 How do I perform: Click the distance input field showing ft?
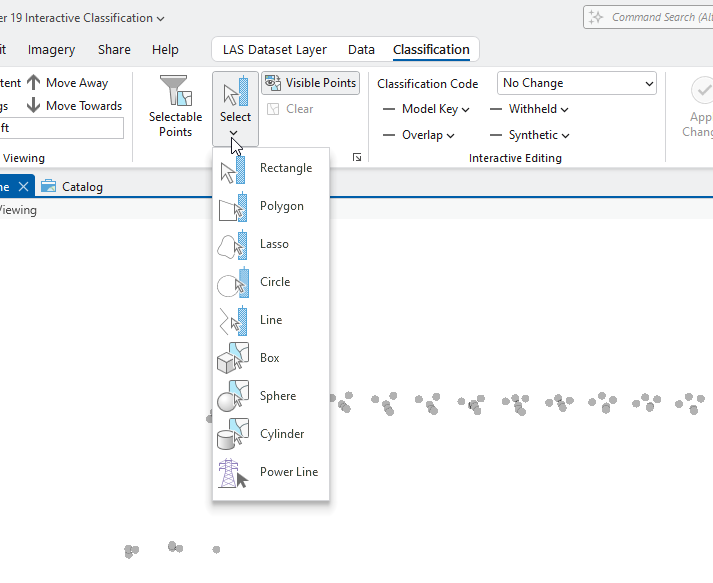pos(61,128)
